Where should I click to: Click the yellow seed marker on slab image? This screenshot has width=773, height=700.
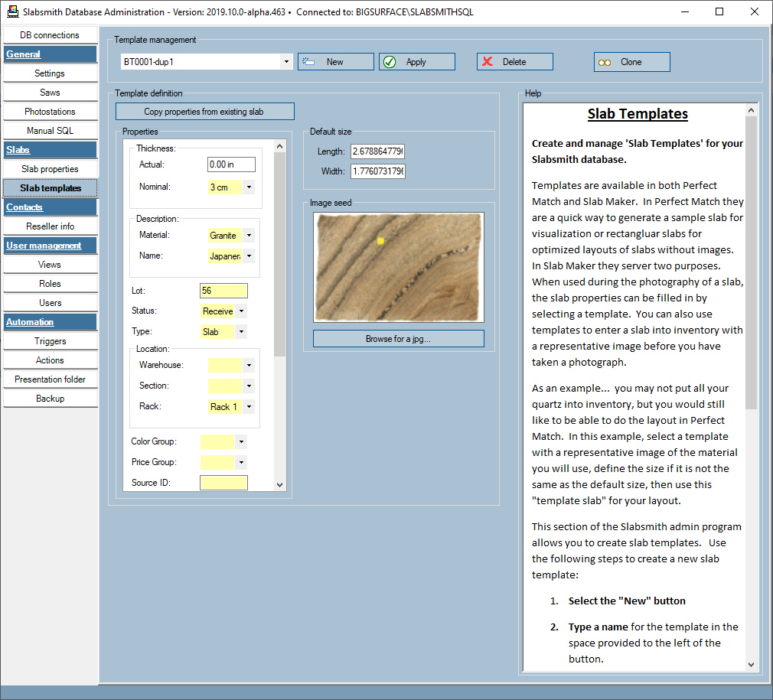[x=380, y=241]
